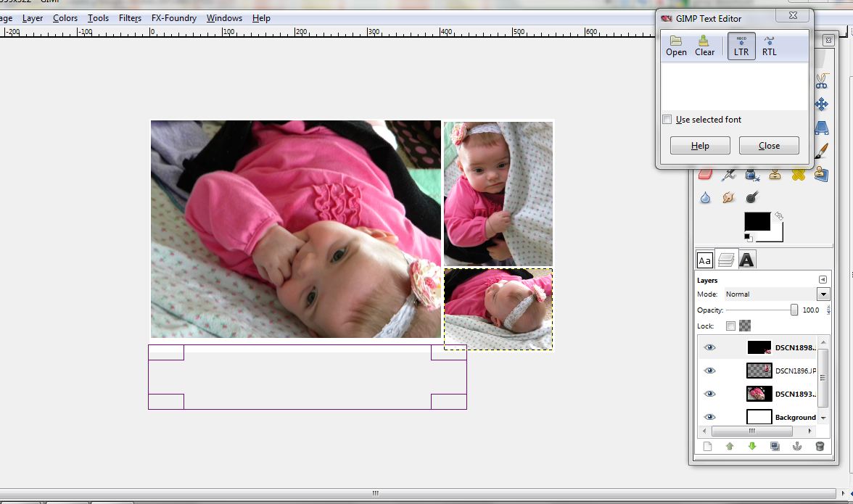Hide the DSCN1893 layer
The image size is (853, 504).
709,394
